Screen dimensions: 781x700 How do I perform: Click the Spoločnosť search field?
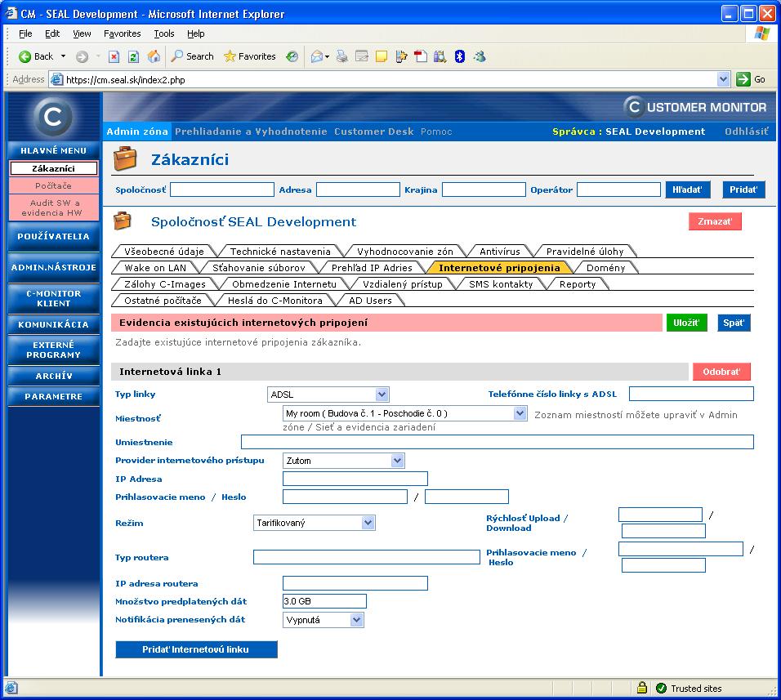click(222, 189)
